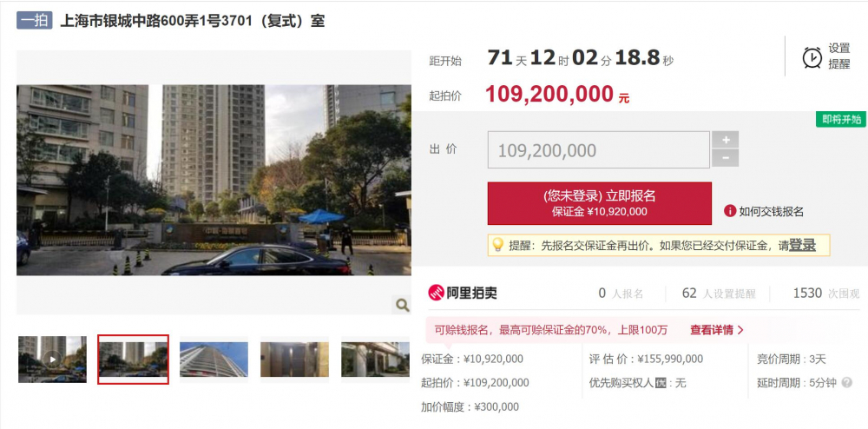Select the last building entrance thumbnail
Screen dimensions: 868x429
[x=375, y=360]
